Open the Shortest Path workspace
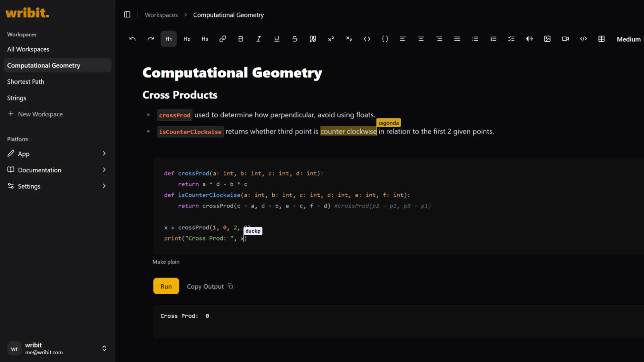644x362 pixels. click(x=26, y=82)
